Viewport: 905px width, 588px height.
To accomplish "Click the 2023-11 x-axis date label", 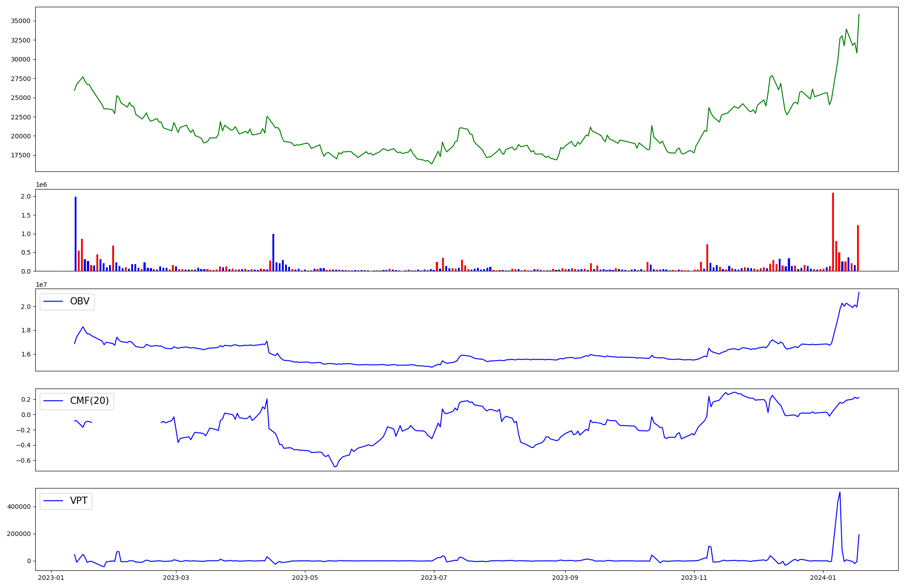I will 694,578.
